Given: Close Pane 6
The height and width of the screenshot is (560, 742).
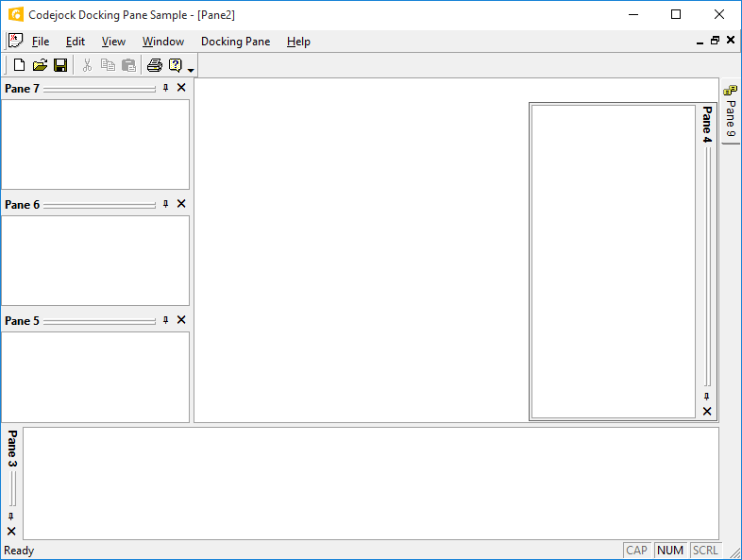Looking at the screenshot, I should [x=181, y=204].
